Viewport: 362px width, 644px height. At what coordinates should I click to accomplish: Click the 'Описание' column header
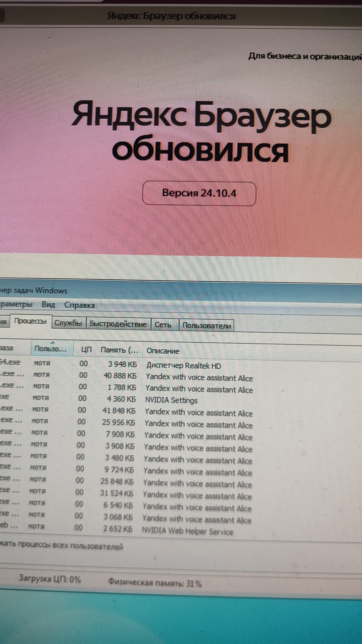[x=163, y=351]
